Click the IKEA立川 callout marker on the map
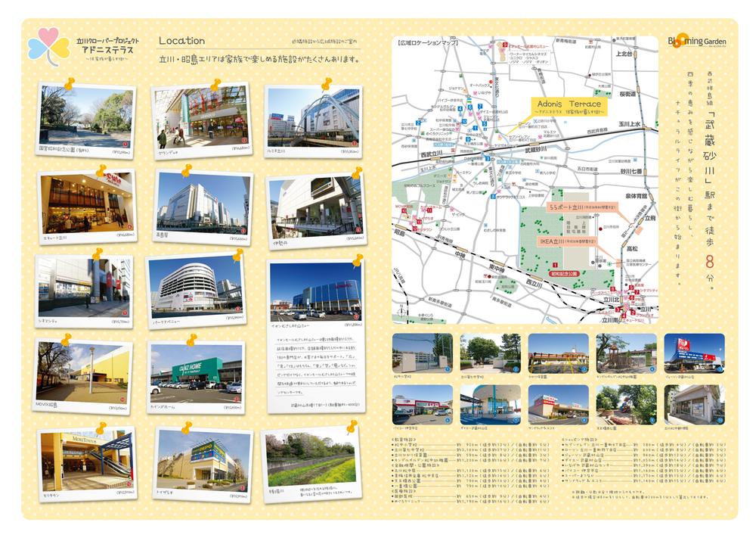This screenshot has height=538, width=756. point(566,240)
